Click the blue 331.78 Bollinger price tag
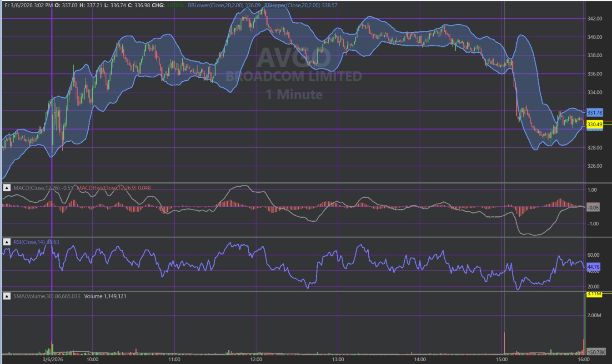612x364 pixels. click(594, 112)
